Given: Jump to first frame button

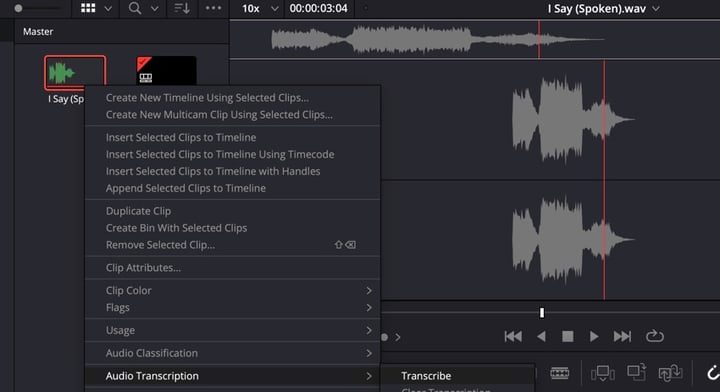Looking at the screenshot, I should 513,336.
